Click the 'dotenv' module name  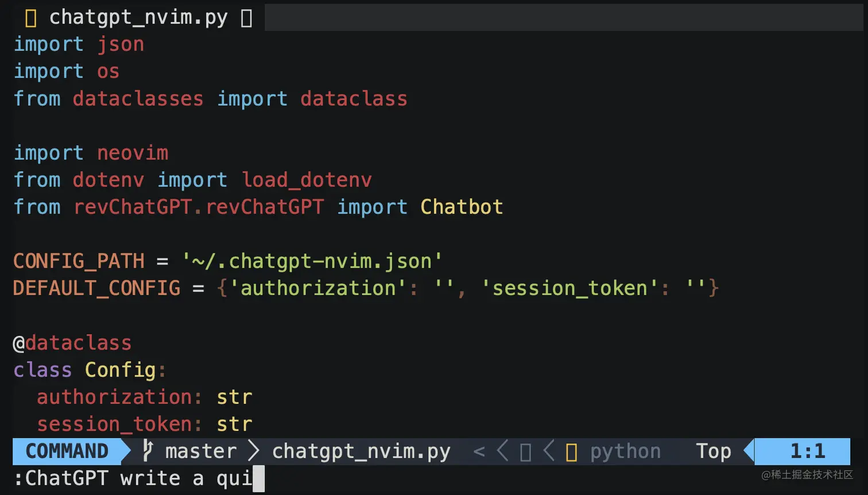(108, 180)
